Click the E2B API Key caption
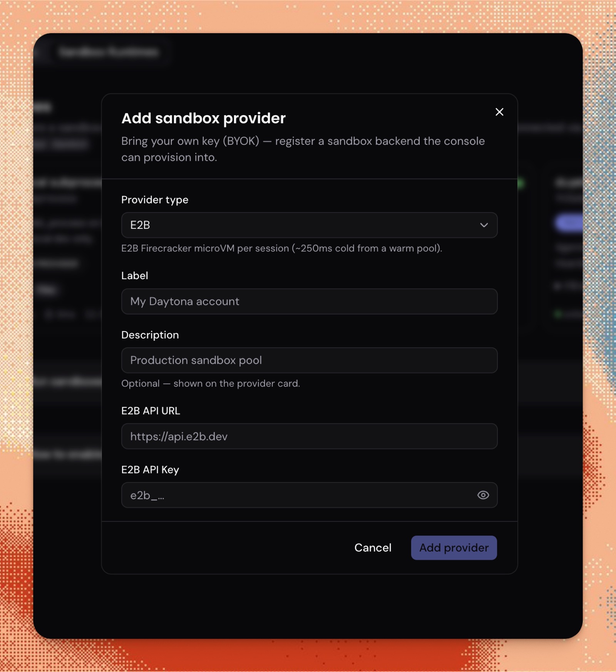This screenshot has width=616, height=672. 150,470
